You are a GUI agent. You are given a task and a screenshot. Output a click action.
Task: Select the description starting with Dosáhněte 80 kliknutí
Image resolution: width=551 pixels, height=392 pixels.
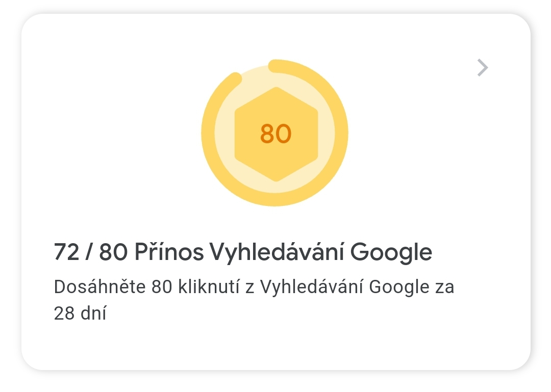click(x=254, y=300)
